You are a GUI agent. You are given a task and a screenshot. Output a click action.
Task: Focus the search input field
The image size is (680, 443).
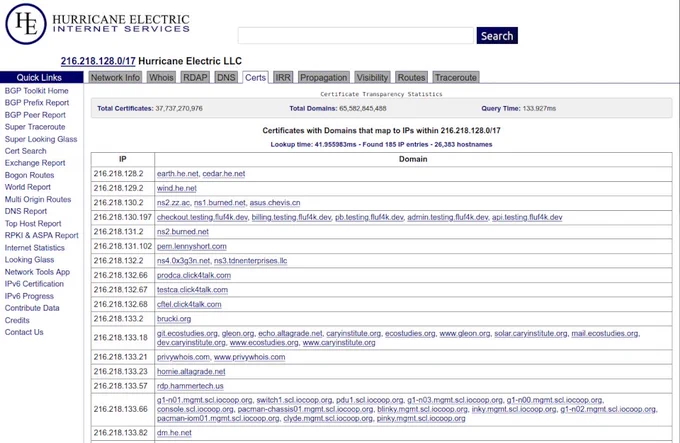(x=356, y=36)
